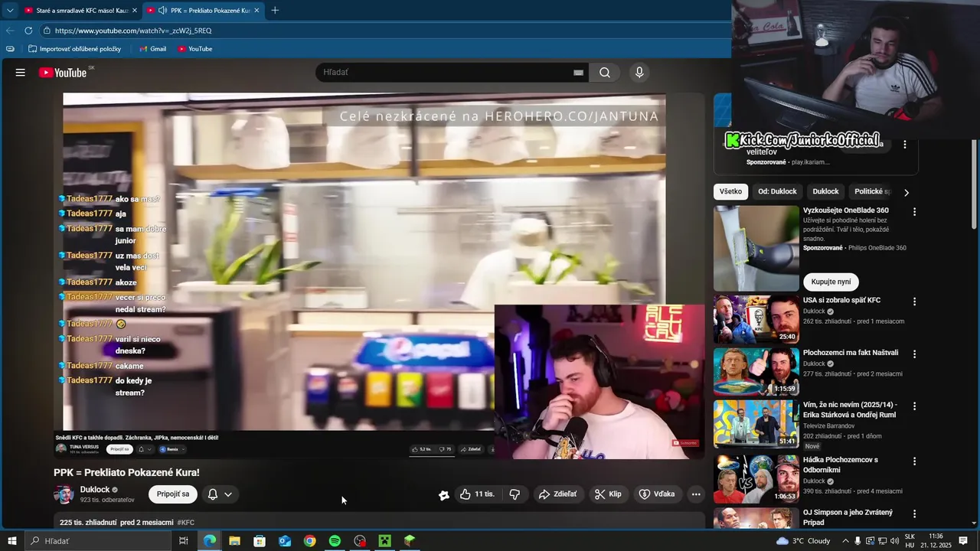Select the Duklock filter chip

tap(825, 191)
